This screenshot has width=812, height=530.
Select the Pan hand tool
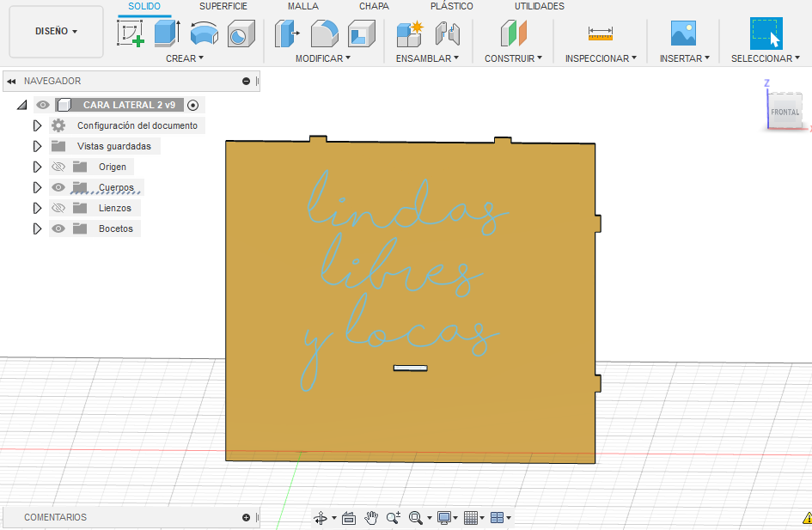click(371, 518)
